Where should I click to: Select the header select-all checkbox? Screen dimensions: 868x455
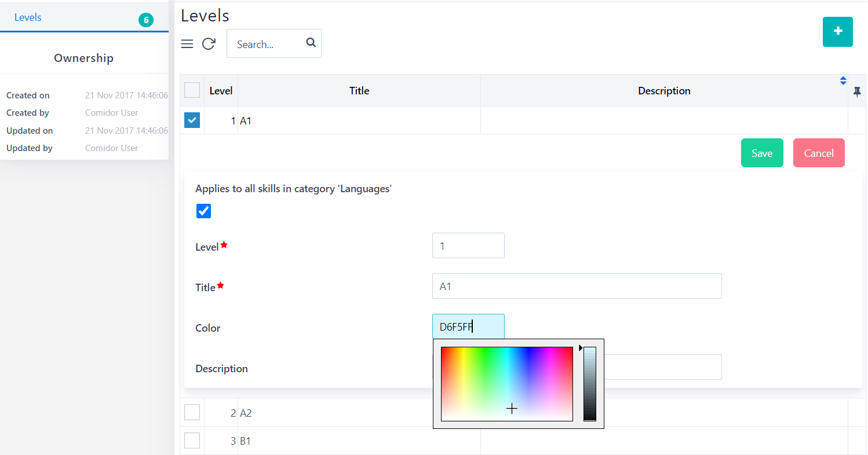point(192,90)
